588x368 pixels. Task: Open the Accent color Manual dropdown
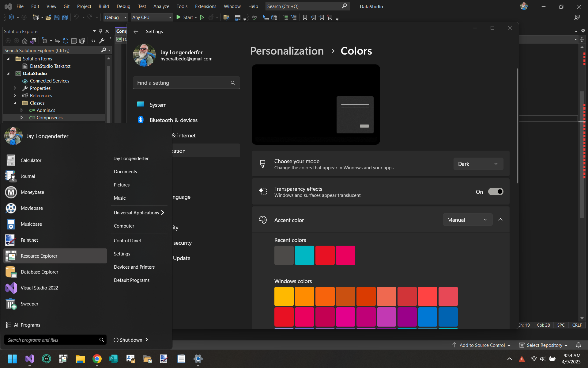[x=467, y=220]
